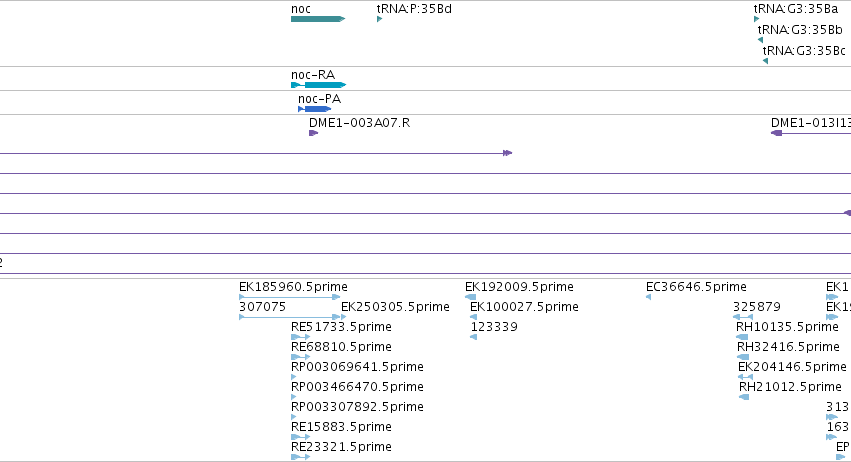This screenshot has width=851, height=462.
Task: Click the tRNA:P:35Bd arrow marker
Action: click(379, 19)
